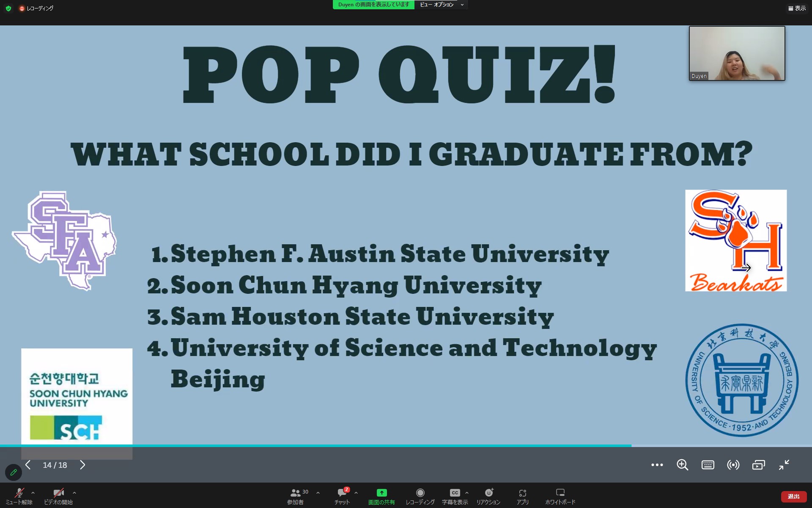Click the green share screen button

tap(381, 496)
